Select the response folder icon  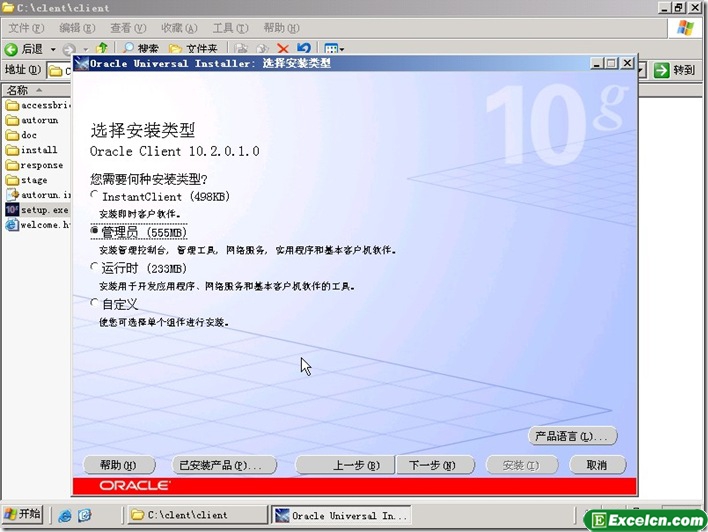(12, 165)
